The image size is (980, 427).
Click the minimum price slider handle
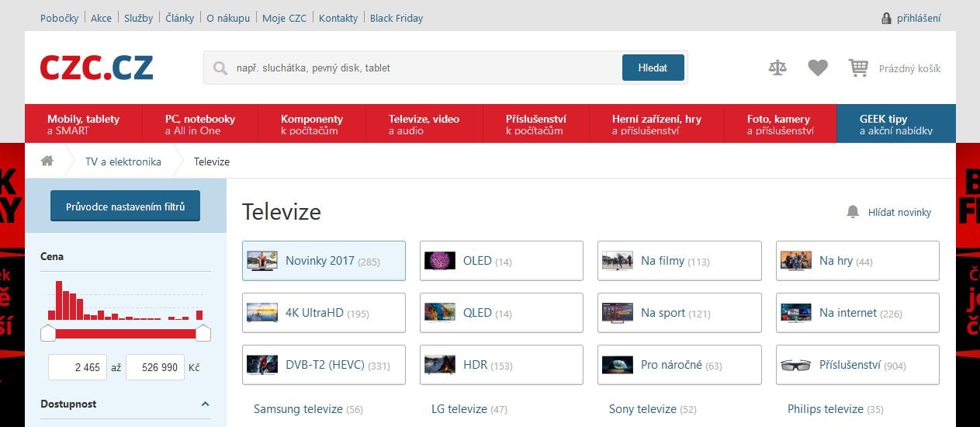coord(48,333)
